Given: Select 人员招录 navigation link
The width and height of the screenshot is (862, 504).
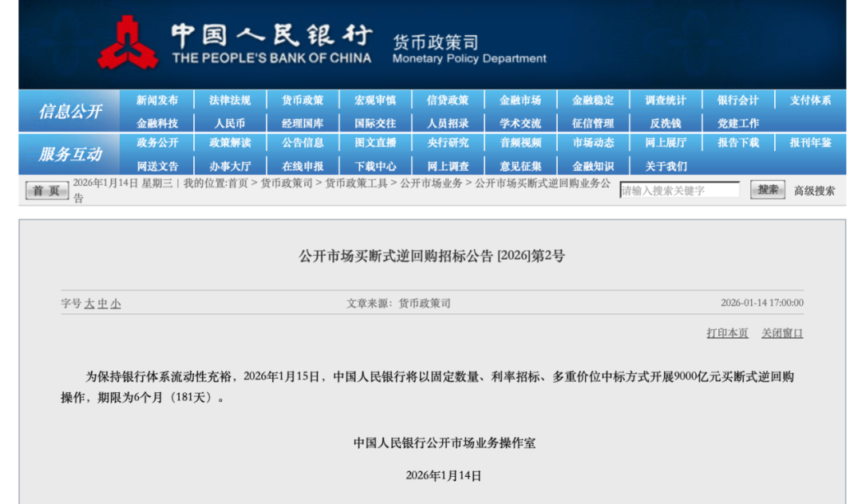Looking at the screenshot, I should (x=448, y=124).
